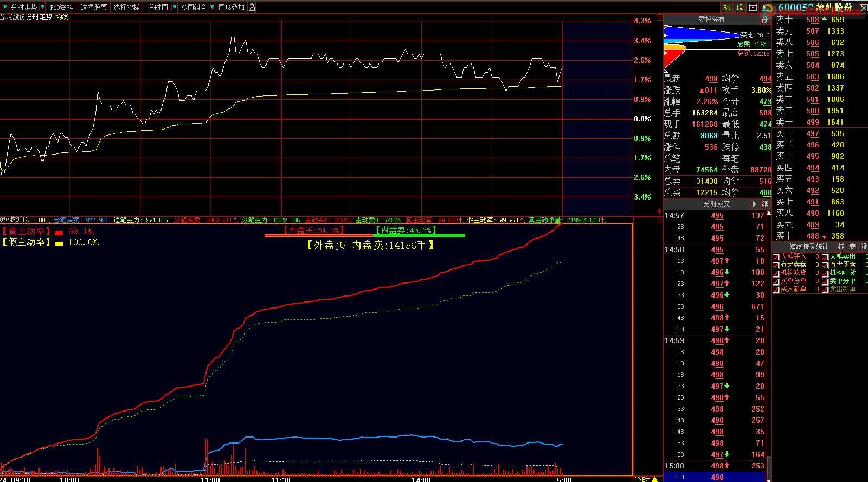
Task: Click the 图形叠加 button
Action: pyautogui.click(x=232, y=8)
